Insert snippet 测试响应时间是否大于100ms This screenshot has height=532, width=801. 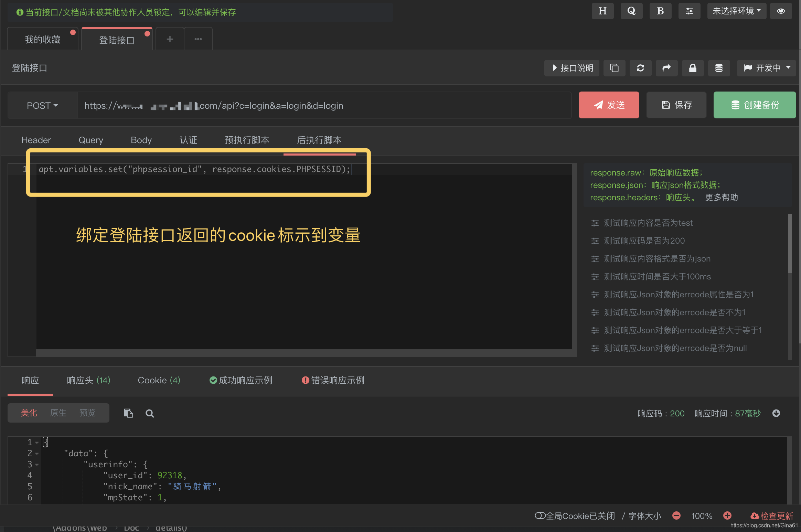coord(651,277)
